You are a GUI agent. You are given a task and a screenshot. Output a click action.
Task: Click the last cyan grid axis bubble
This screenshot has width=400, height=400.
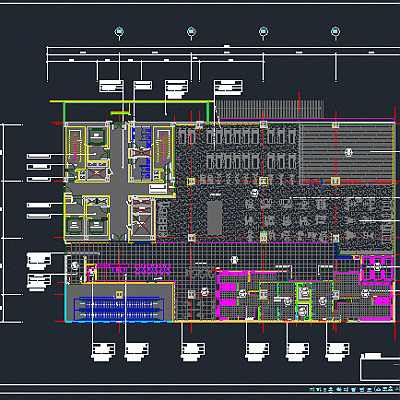click(x=335, y=32)
